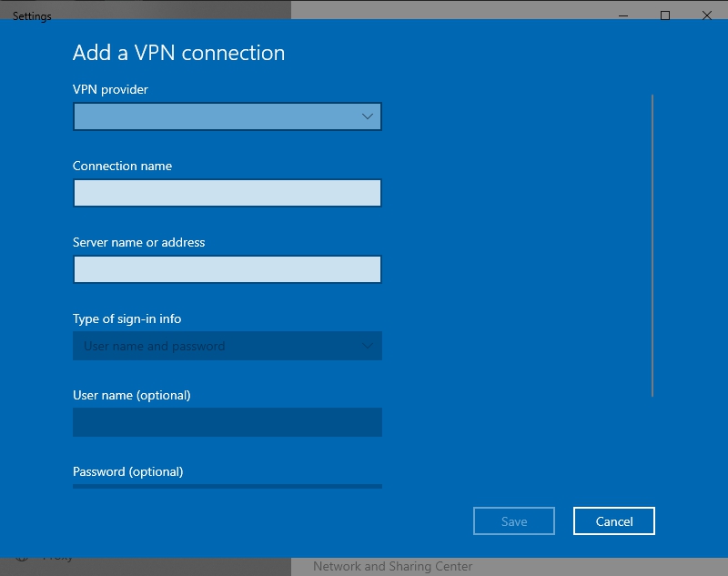This screenshot has height=576, width=728.
Task: Open the Network and Sharing Center link
Action: (x=392, y=566)
